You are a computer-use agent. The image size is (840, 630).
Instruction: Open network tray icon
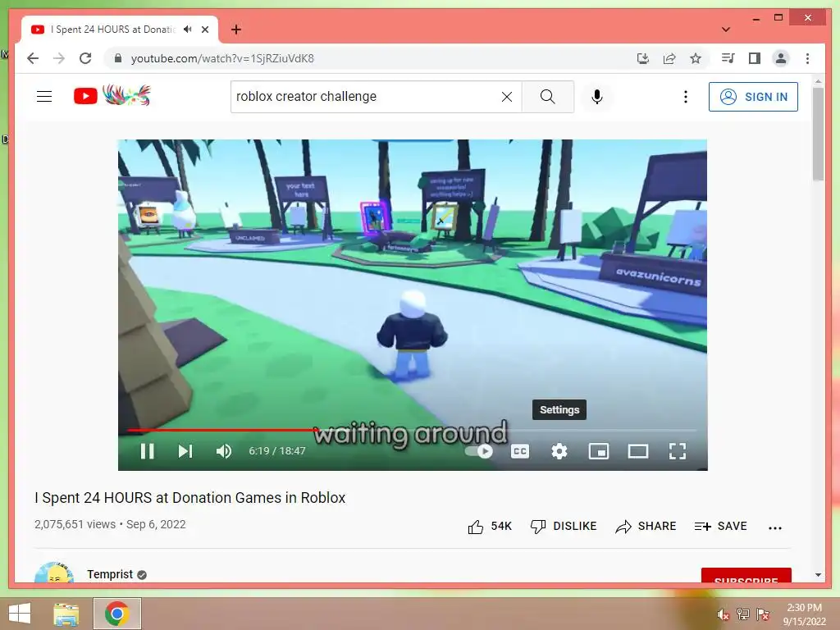(x=742, y=614)
